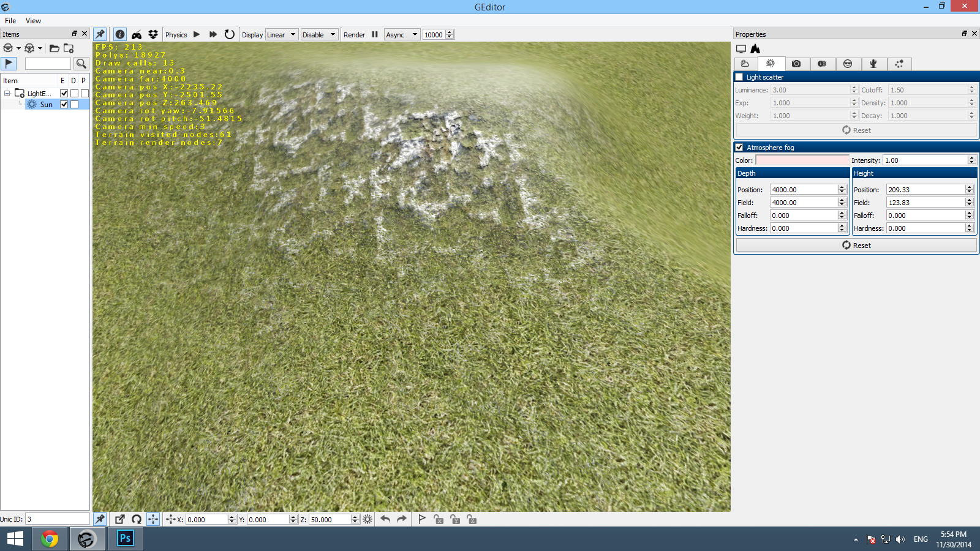Click the undo arrow in bottom toolbar
This screenshot has width=980, height=551.
385,519
